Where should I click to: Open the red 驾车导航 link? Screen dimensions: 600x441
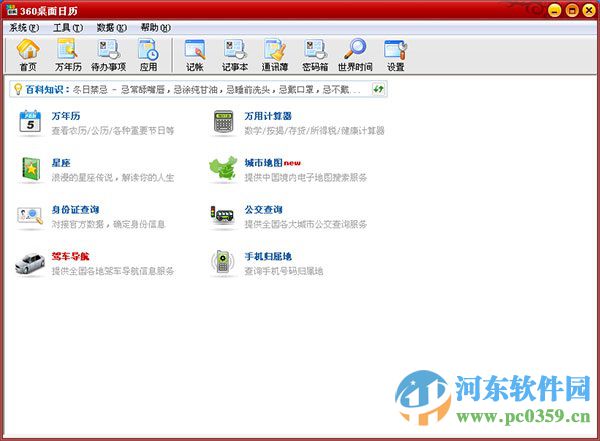pyautogui.click(x=70, y=256)
